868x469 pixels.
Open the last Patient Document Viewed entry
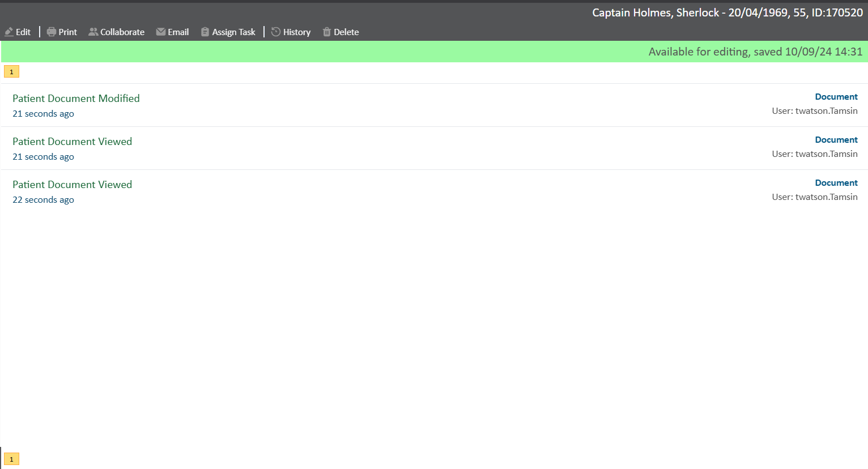[x=72, y=185]
